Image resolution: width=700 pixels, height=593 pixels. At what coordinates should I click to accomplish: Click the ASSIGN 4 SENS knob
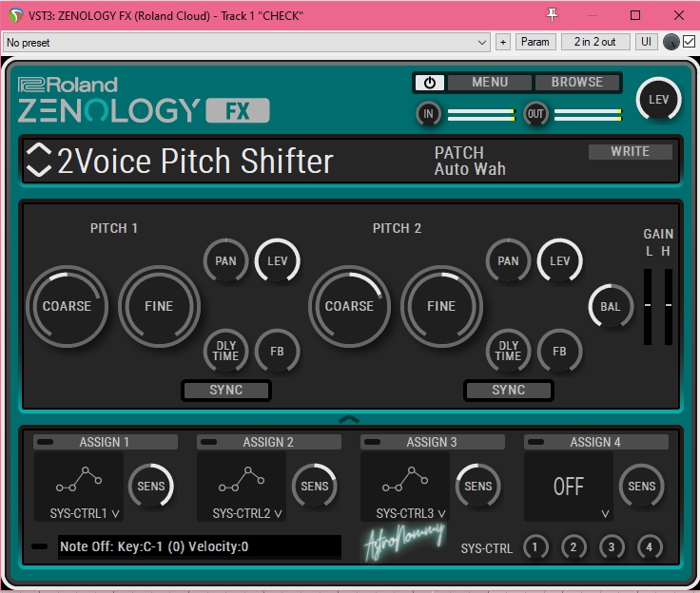[642, 486]
